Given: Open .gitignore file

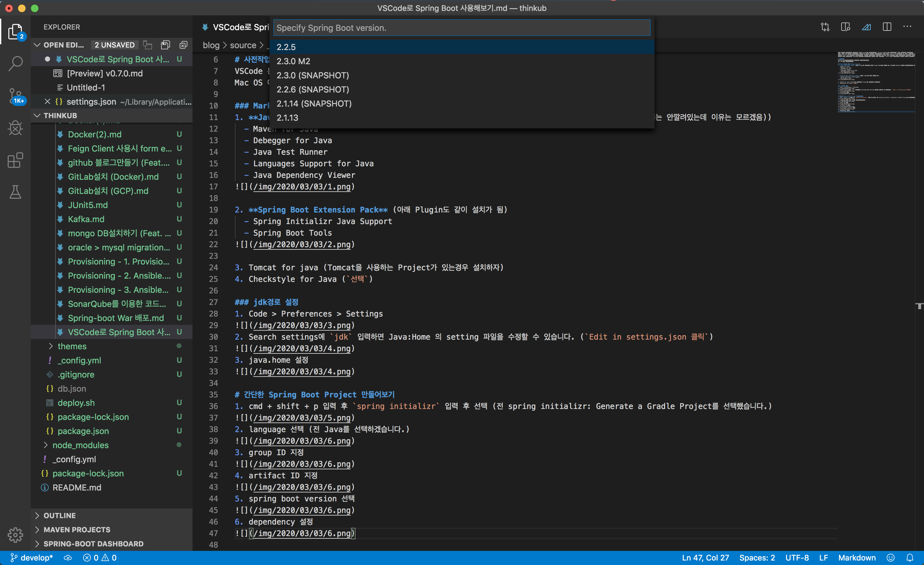Looking at the screenshot, I should [112, 374].
